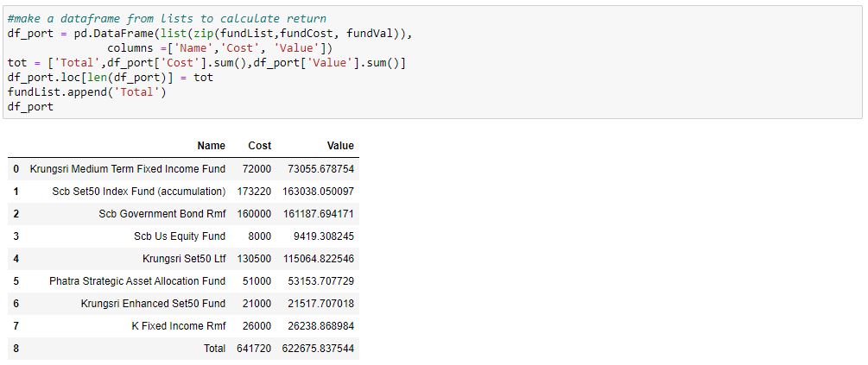Click the Cost column header
868x365 pixels.
pyautogui.click(x=260, y=146)
